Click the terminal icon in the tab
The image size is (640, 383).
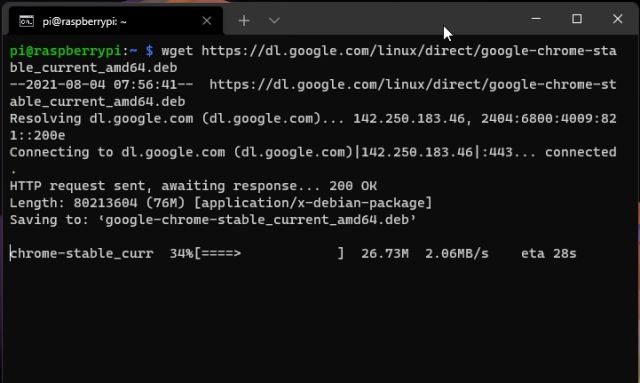(27, 21)
